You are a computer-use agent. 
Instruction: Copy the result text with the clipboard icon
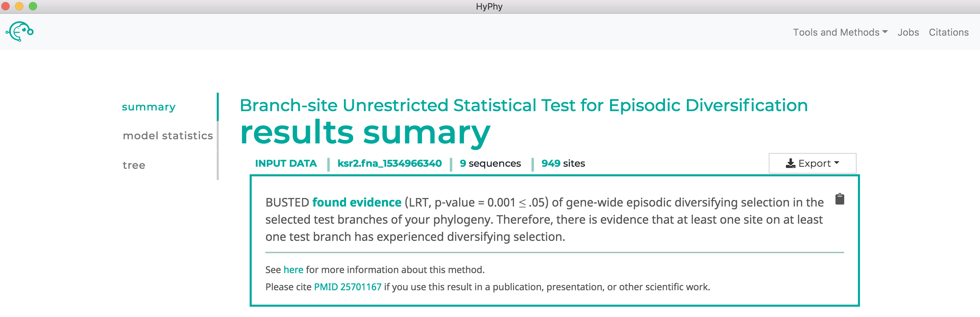pos(840,199)
